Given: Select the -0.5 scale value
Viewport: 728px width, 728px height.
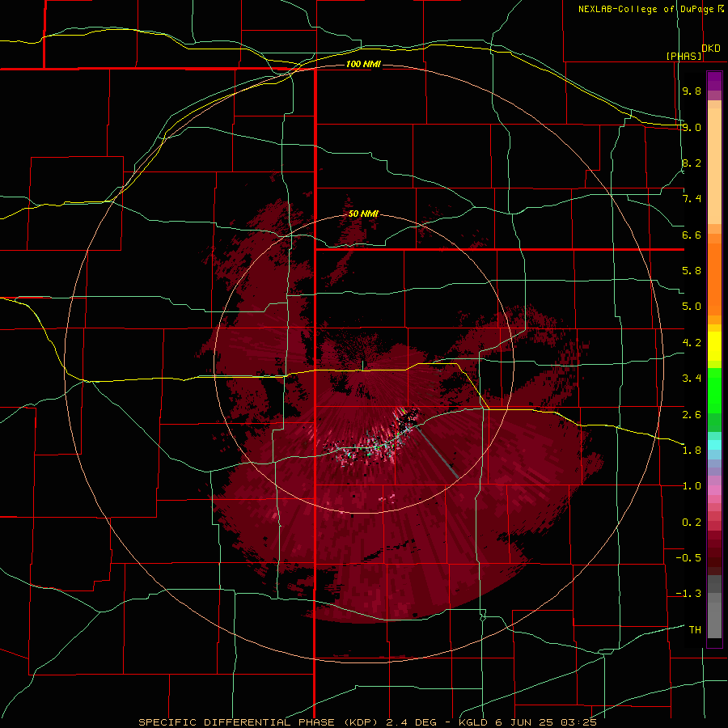Looking at the screenshot, I should [688, 558].
